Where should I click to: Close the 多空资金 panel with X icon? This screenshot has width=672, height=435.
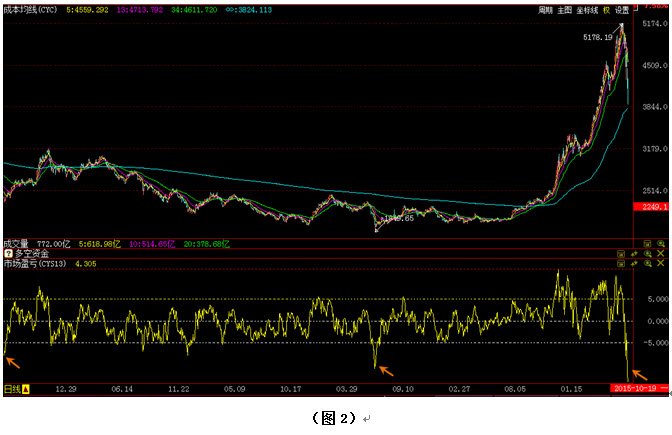[659, 254]
